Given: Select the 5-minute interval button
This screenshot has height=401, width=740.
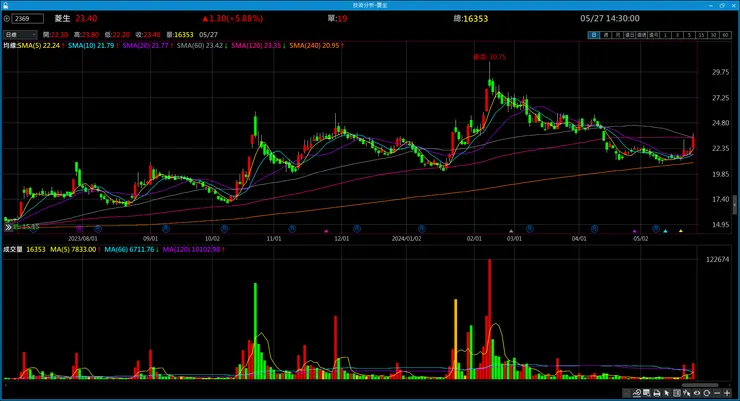Looking at the screenshot, I should click(689, 35).
